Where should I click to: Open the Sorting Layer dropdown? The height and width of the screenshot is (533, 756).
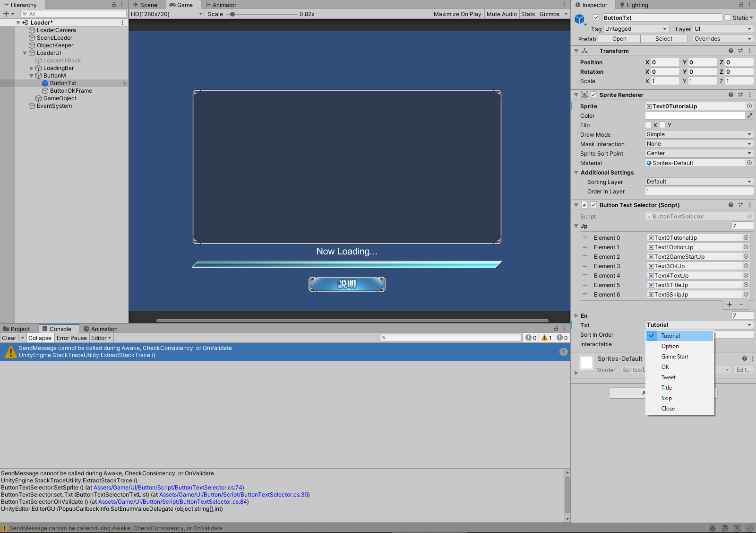(699, 182)
